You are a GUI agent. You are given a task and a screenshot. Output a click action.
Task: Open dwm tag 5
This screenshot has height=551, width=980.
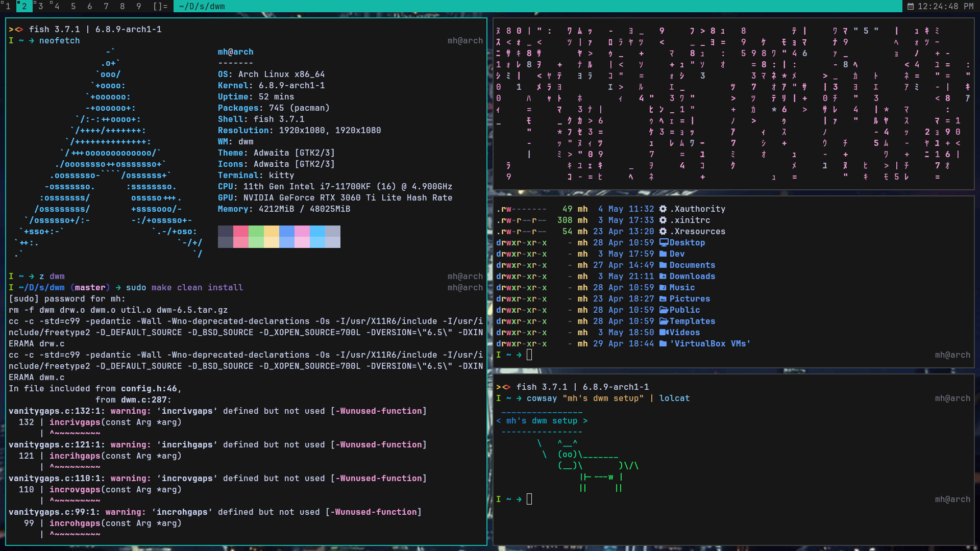tap(73, 6)
